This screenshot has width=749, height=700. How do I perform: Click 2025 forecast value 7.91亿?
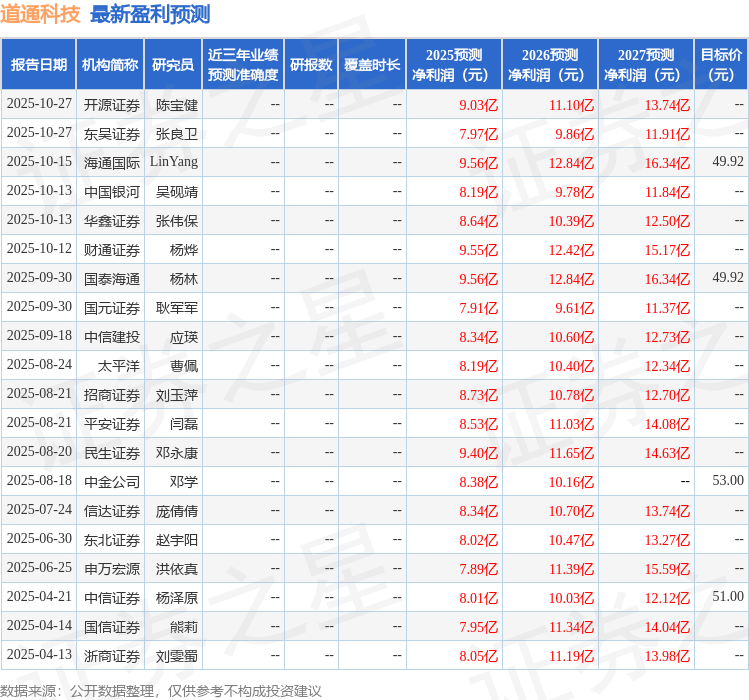point(478,308)
